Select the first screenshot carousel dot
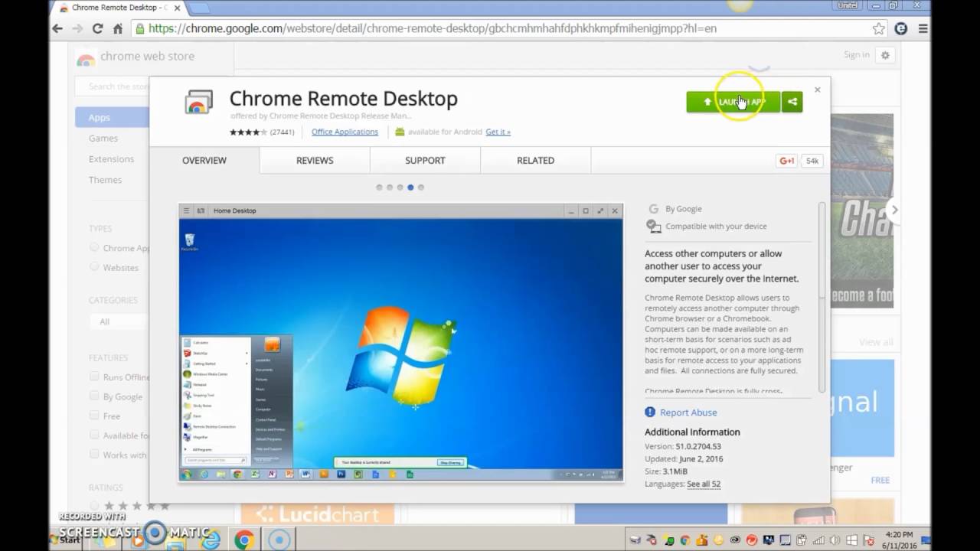The width and height of the screenshot is (980, 551). (x=379, y=187)
